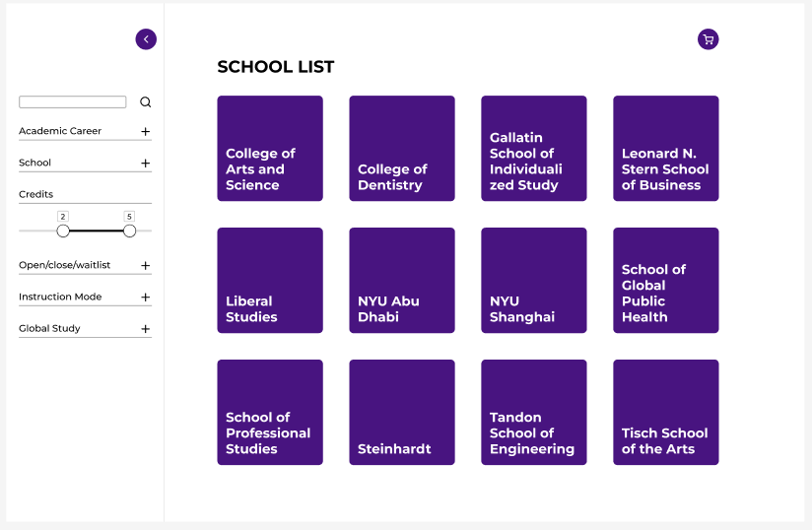The width and height of the screenshot is (812, 530).
Task: Click the maximum credits slider handle
Action: [129, 231]
